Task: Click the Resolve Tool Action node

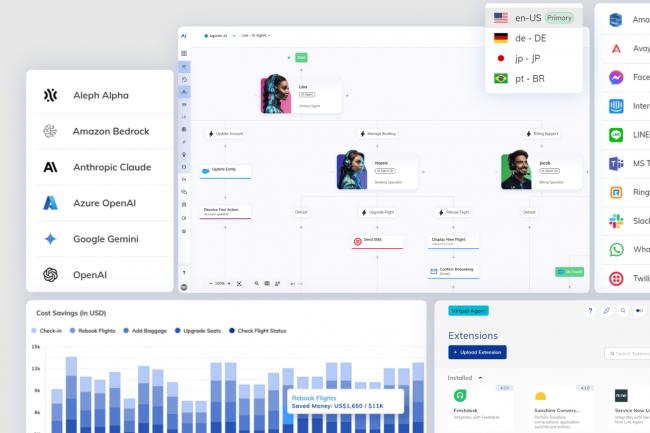Action: [x=225, y=212]
